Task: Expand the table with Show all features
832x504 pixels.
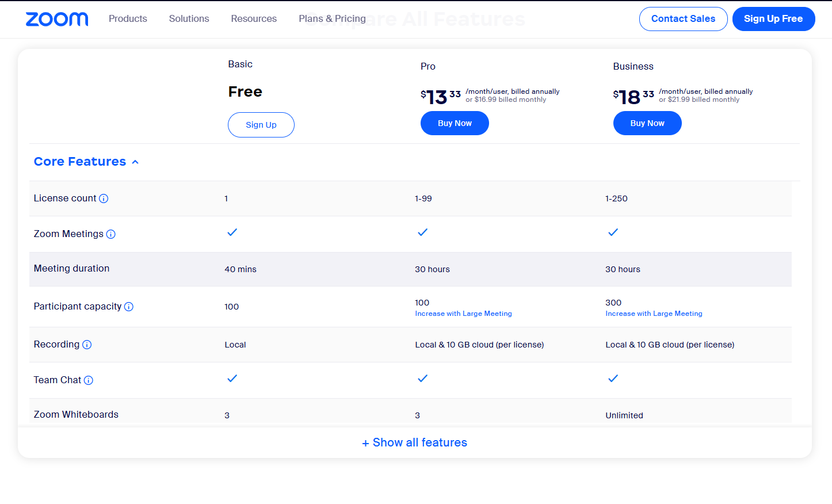Action: [414, 442]
